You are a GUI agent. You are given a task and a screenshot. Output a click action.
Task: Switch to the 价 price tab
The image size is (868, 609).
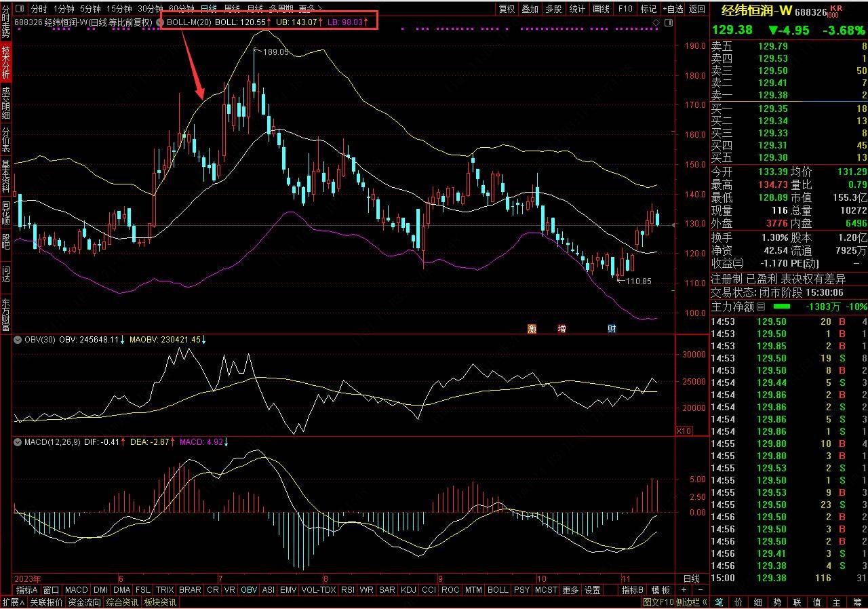click(739, 602)
